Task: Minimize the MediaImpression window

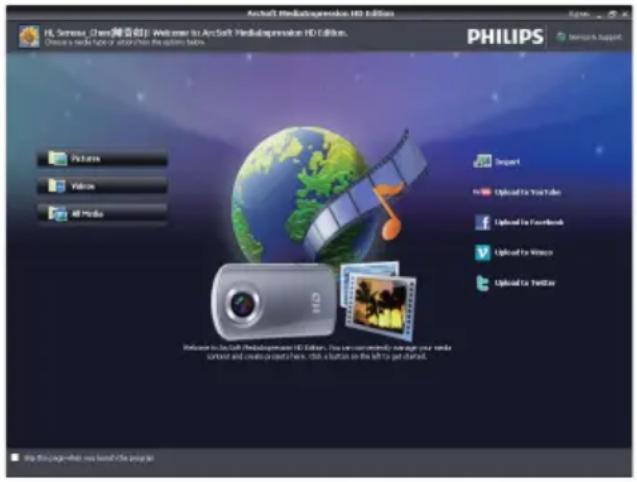Action: 599,15
